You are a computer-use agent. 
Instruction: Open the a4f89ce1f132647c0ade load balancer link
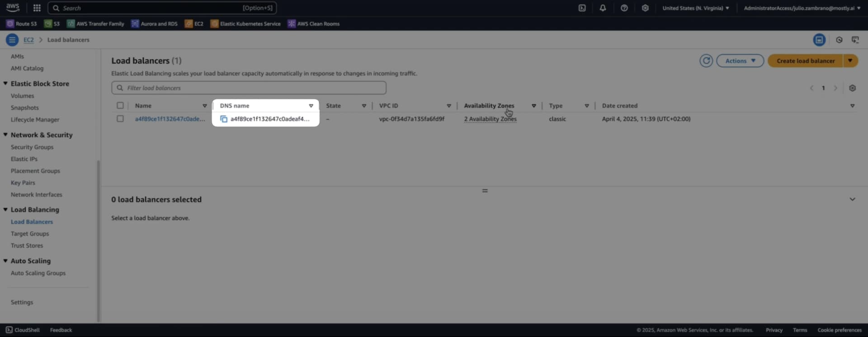170,119
